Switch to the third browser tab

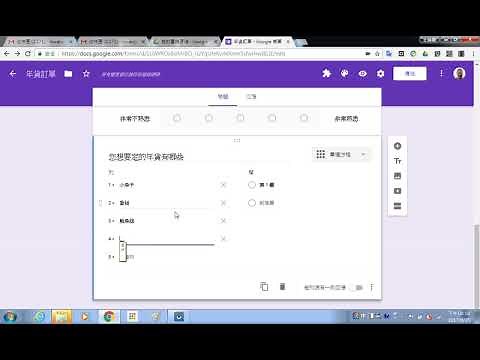click(x=185, y=42)
